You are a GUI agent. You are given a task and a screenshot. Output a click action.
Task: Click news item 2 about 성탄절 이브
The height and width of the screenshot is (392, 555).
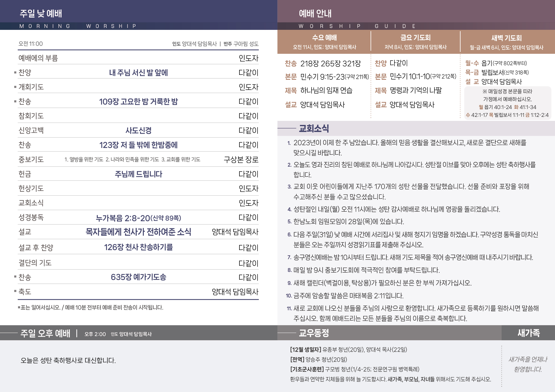412,170
